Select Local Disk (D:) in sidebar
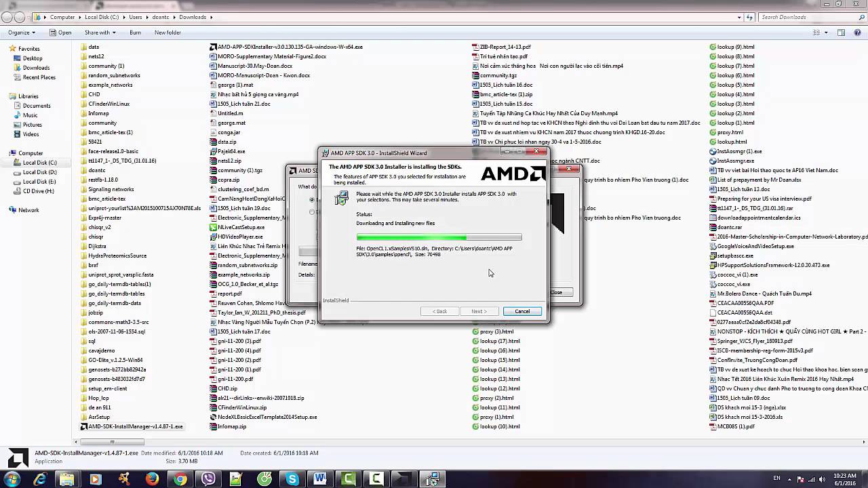Image resolution: width=868 pixels, height=488 pixels. click(39, 172)
